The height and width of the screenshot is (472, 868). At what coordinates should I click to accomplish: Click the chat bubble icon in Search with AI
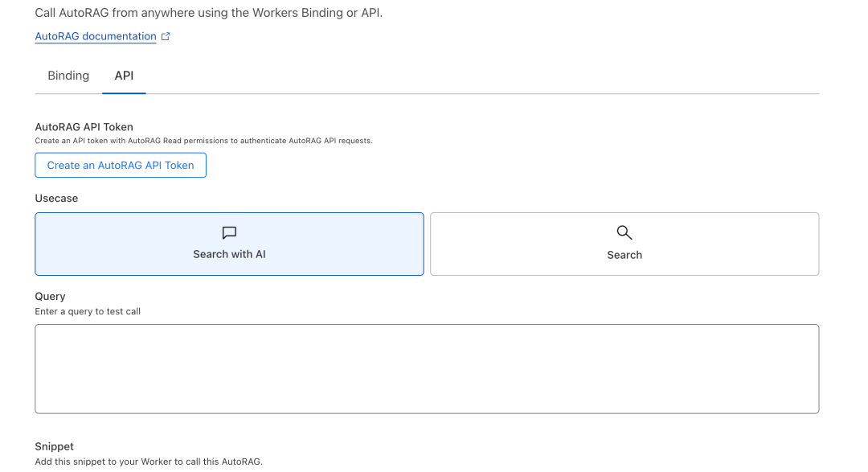pyautogui.click(x=229, y=232)
